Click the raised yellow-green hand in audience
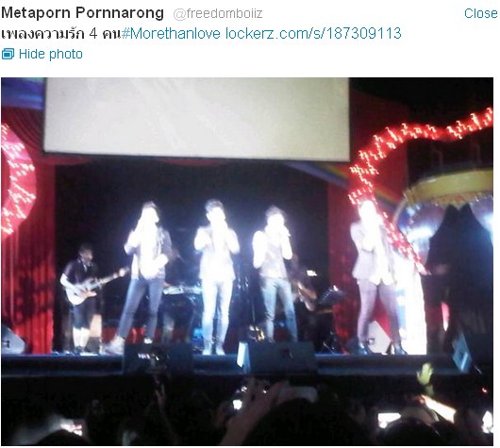 [426, 378]
